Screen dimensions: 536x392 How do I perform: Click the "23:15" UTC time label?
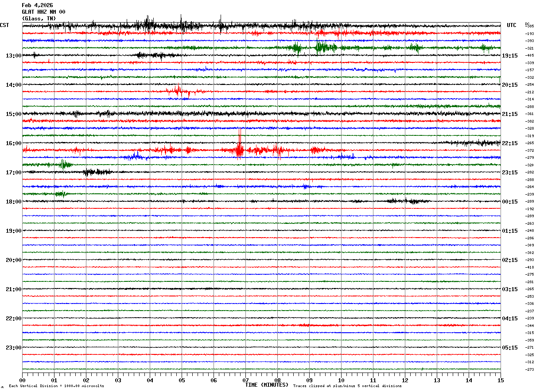click(510, 173)
